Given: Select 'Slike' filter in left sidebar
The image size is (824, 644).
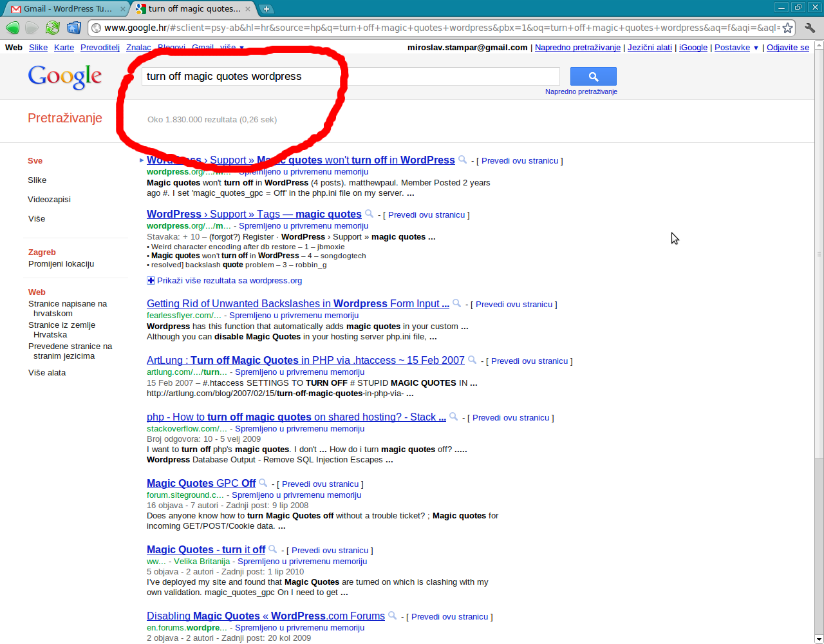Looking at the screenshot, I should (x=37, y=180).
